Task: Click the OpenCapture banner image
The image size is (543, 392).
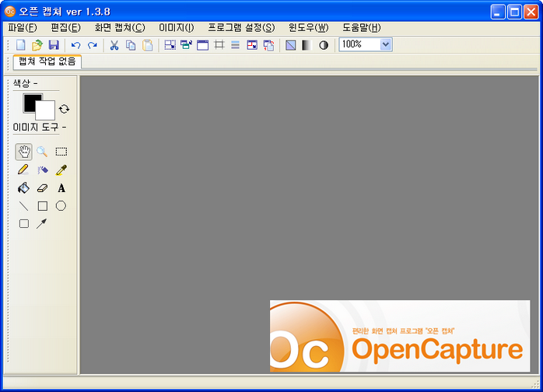Action: (400, 336)
